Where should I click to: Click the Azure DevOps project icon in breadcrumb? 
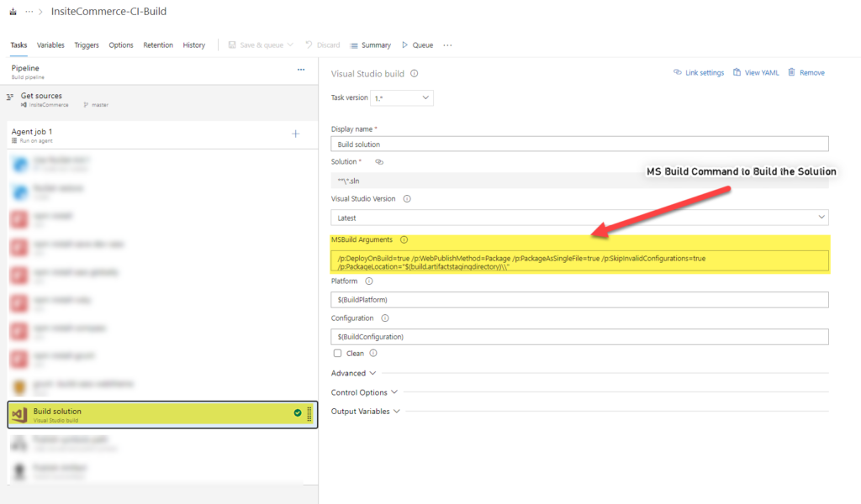point(13,12)
